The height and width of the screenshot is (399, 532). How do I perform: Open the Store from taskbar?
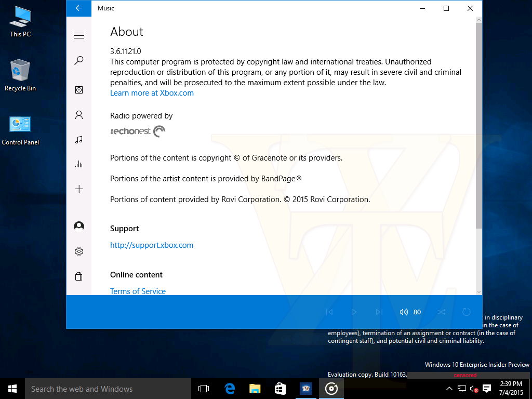(x=280, y=389)
